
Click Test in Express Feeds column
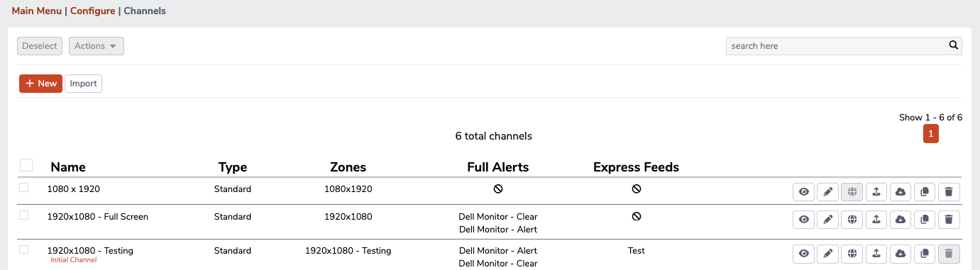coord(637,251)
